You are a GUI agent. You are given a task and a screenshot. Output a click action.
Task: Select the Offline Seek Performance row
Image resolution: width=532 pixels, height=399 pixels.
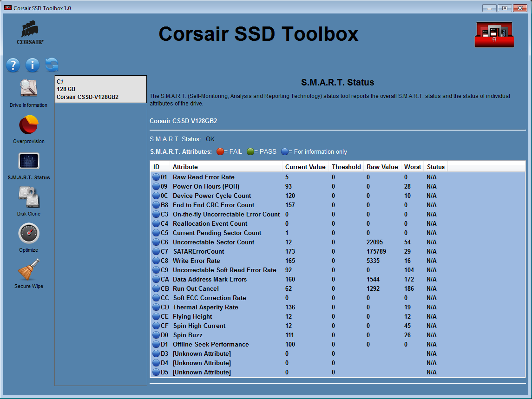point(338,344)
